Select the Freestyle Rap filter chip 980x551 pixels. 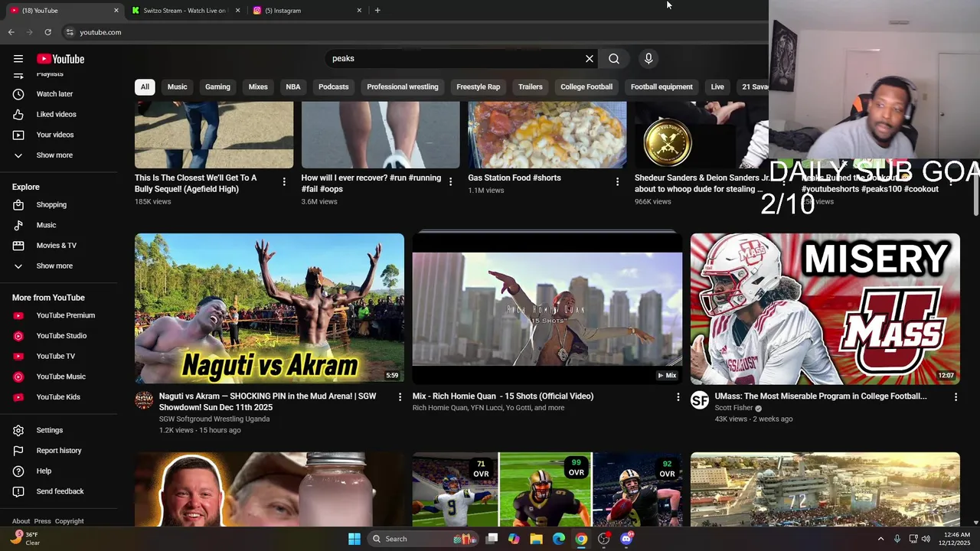point(479,86)
